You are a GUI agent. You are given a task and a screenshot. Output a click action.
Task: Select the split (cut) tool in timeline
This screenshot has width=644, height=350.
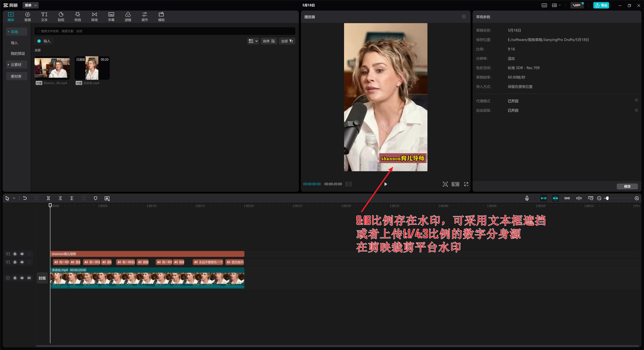[x=48, y=198]
